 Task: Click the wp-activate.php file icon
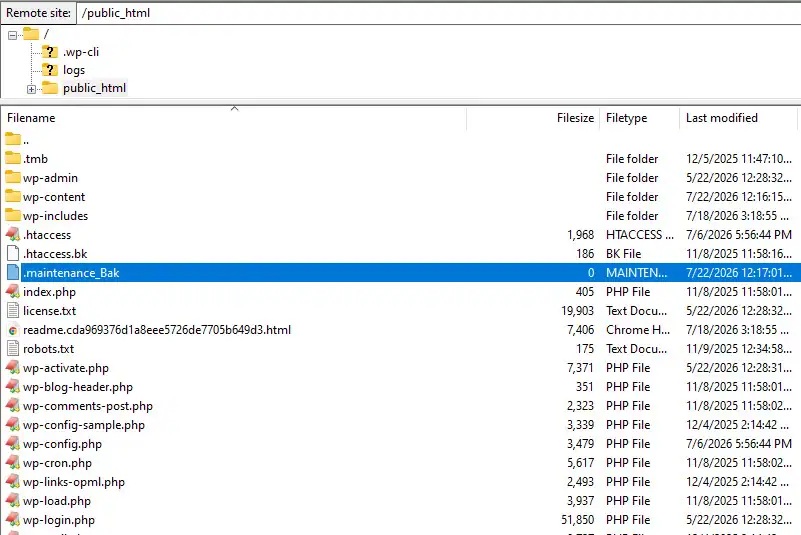pyautogui.click(x=13, y=368)
